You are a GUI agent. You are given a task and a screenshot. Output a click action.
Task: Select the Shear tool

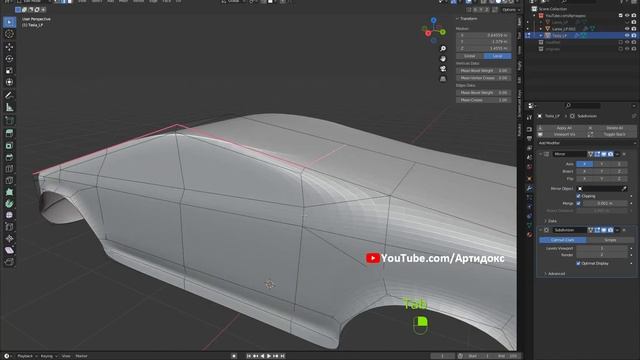point(9,250)
